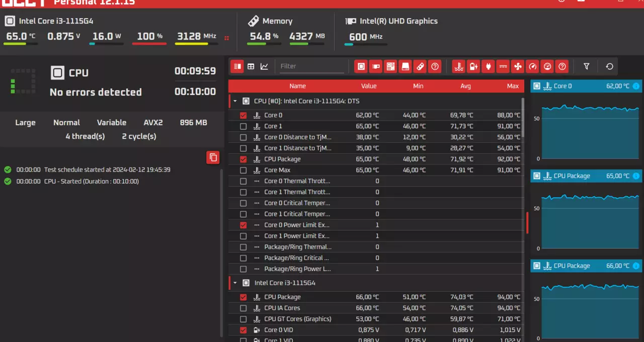The height and width of the screenshot is (342, 644).
Task: Toggle the usage dial sensor filter icon
Action: [x=548, y=66]
